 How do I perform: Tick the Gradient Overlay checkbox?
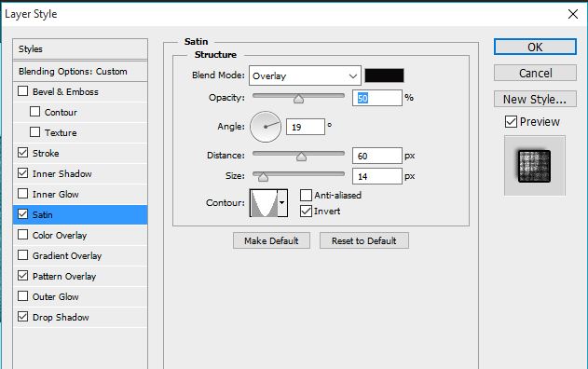tap(23, 255)
